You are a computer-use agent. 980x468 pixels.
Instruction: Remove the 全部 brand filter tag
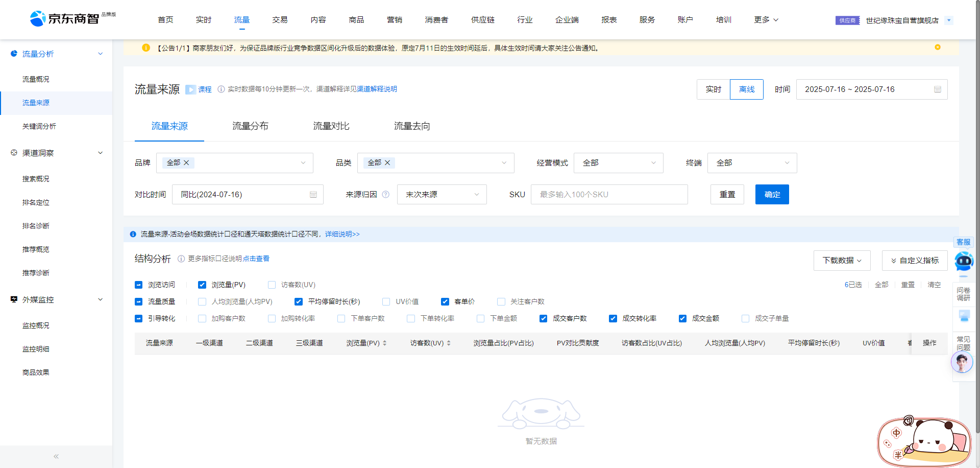187,163
